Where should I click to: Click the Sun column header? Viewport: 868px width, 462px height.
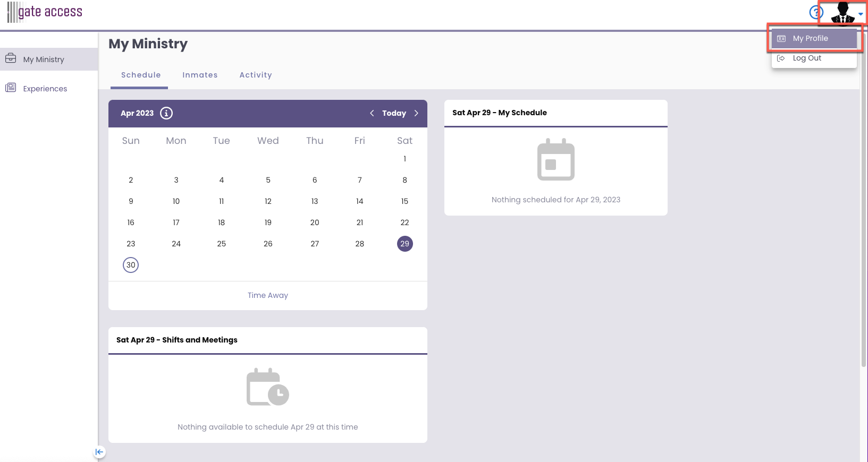(x=131, y=141)
